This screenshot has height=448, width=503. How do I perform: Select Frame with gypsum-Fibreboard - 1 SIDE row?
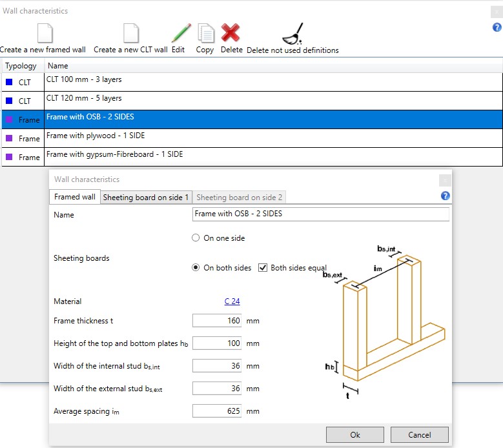(252, 157)
